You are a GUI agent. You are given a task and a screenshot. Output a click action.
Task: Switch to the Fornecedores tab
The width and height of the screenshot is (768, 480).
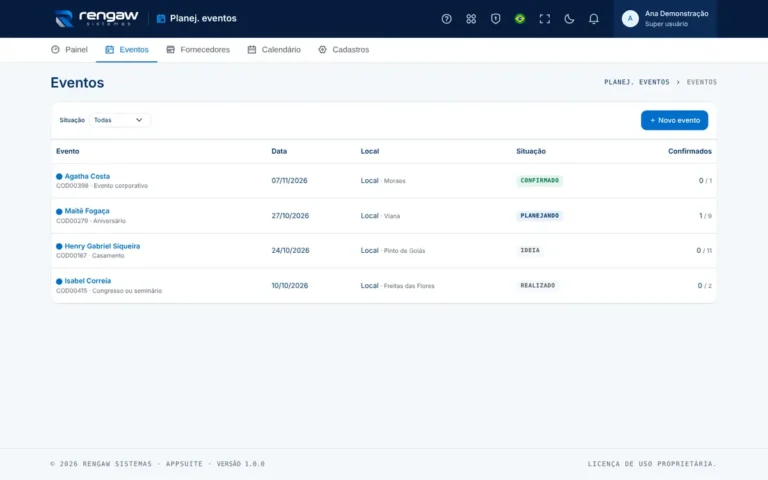tap(198, 49)
